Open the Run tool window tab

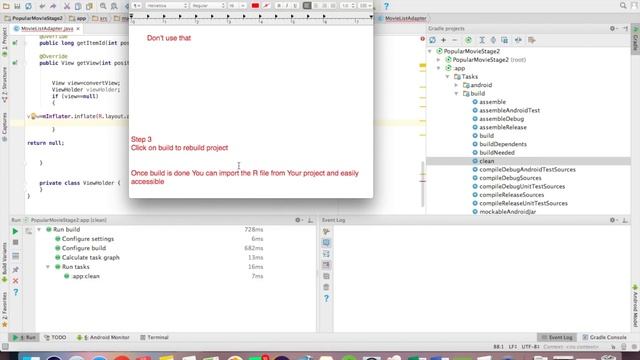click(x=24, y=338)
